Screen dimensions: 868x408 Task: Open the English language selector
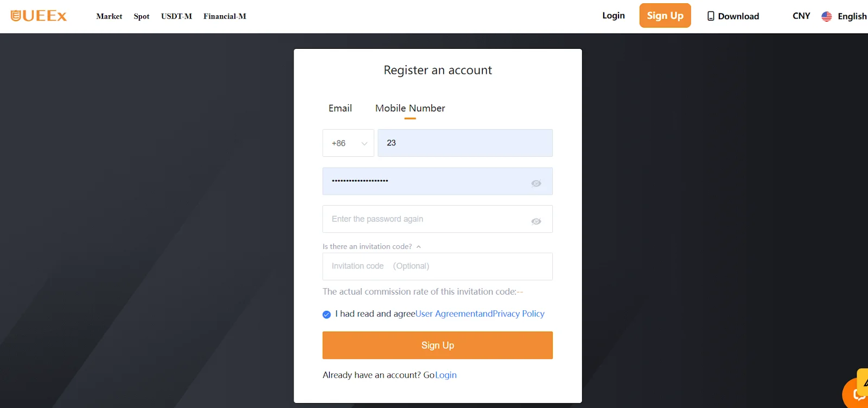point(851,16)
